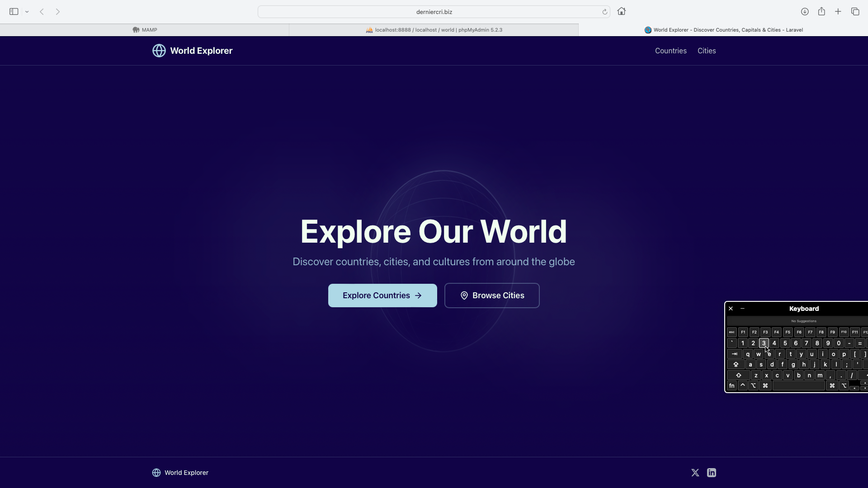Switch to the phpMyAdmin 5.2.3 tab

pos(434,30)
